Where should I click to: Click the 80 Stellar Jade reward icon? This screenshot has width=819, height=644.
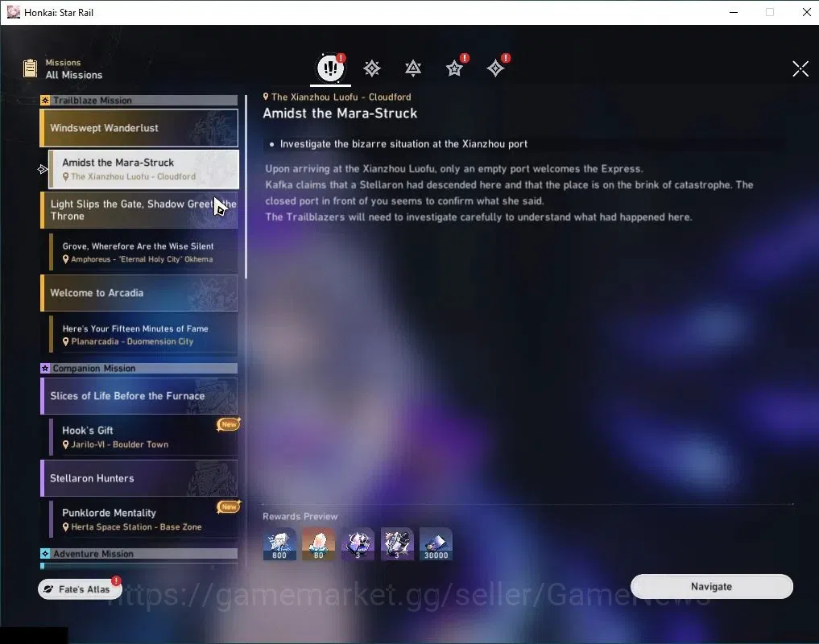click(x=319, y=544)
